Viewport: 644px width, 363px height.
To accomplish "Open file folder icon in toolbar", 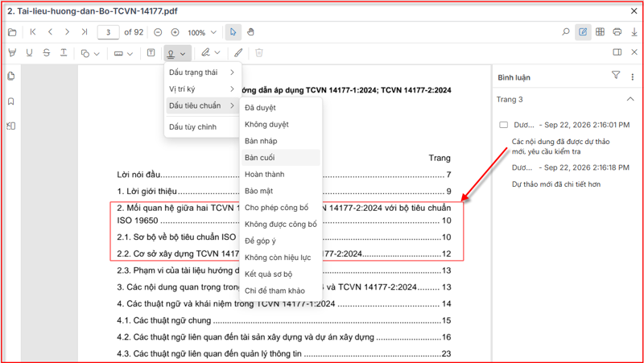I will (12, 32).
